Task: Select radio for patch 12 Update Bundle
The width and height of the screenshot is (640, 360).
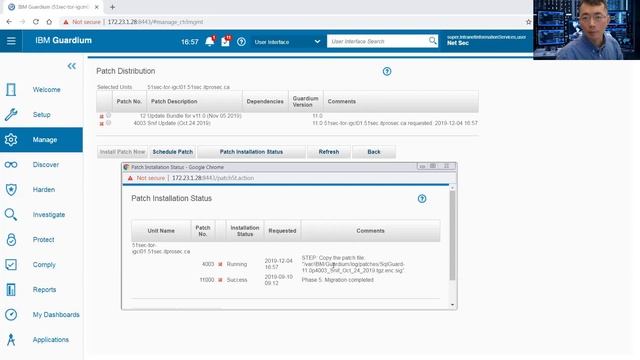Action: point(109,116)
